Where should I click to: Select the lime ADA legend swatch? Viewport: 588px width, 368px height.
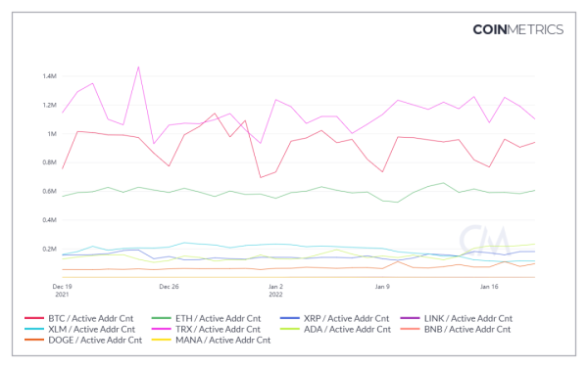point(289,329)
